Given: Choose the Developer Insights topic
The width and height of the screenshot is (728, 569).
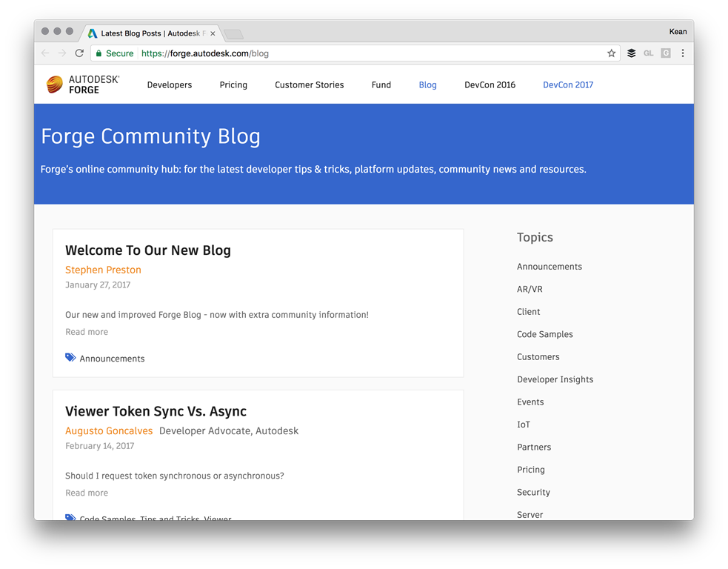Looking at the screenshot, I should point(555,379).
